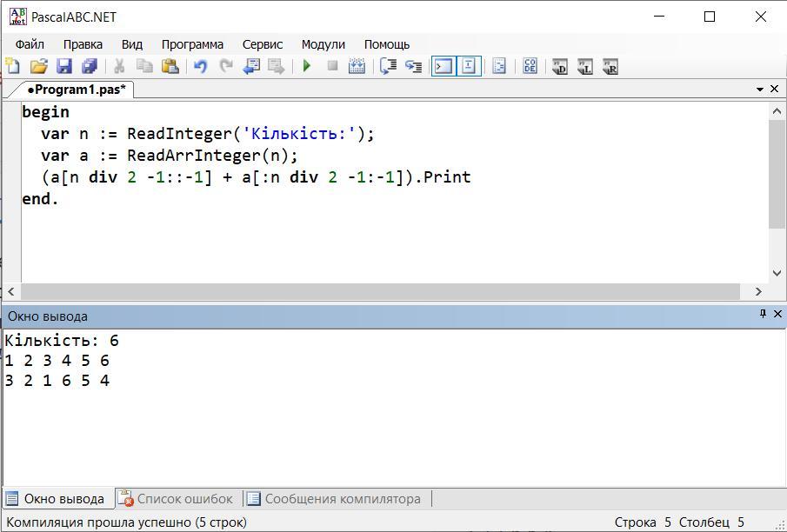Click the L toolbar icon

click(585, 66)
